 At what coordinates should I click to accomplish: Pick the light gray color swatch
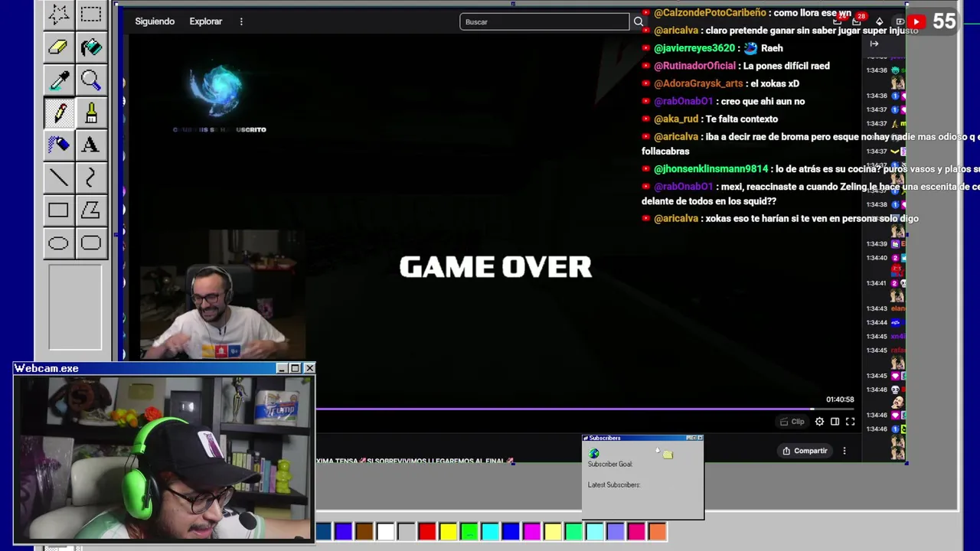click(406, 531)
